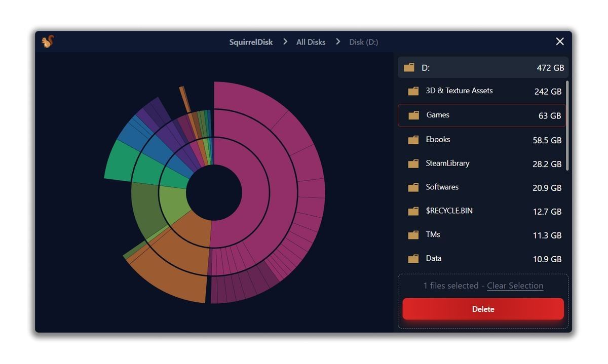The height and width of the screenshot is (364, 608).
Task: Click the innermost large magenta chart segment
Action: click(x=256, y=192)
